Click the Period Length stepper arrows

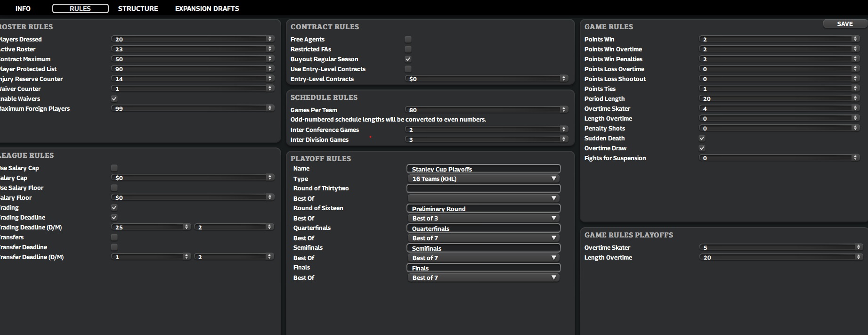pyautogui.click(x=855, y=98)
